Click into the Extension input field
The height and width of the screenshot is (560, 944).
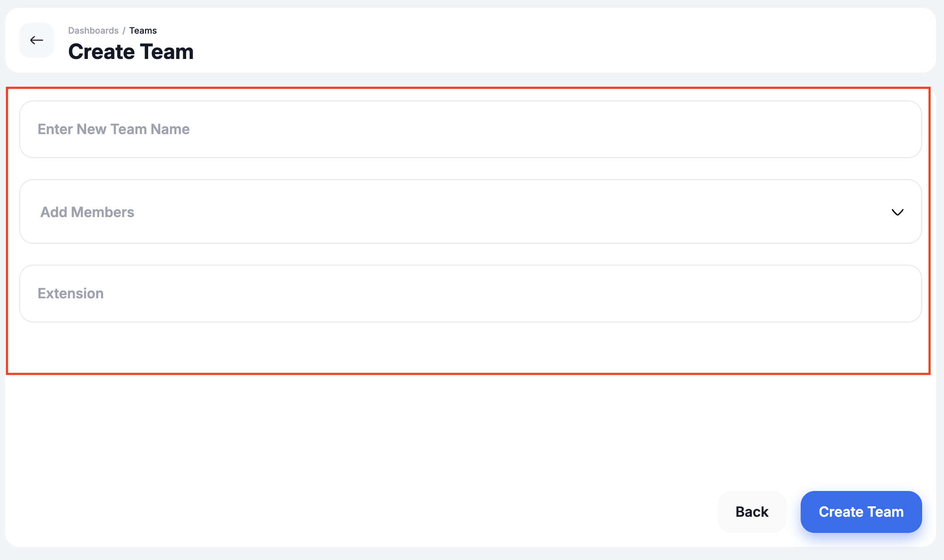point(471,294)
